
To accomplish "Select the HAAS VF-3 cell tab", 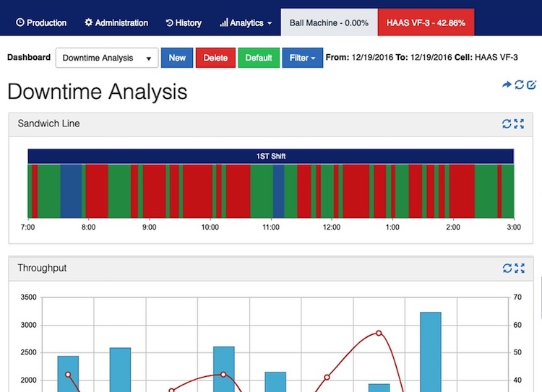I will coord(426,22).
